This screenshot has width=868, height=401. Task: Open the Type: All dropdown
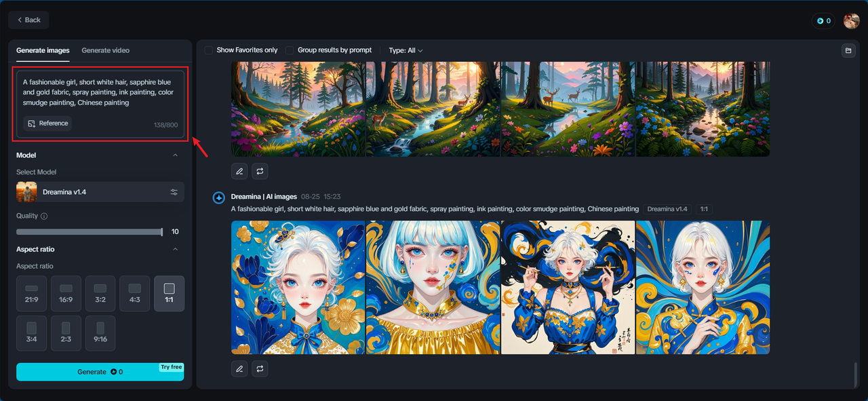406,50
